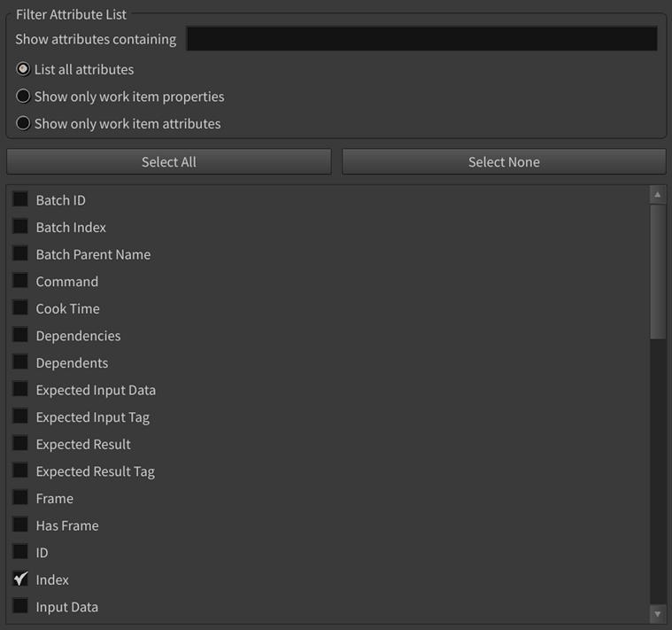The width and height of the screenshot is (672, 630).
Task: Enable the Command attribute checkbox
Action: (20, 281)
